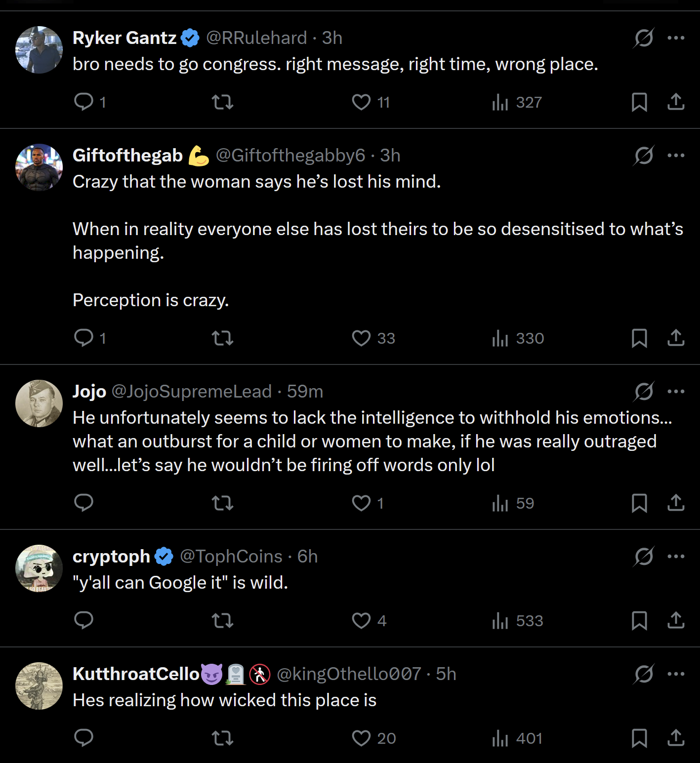Click cryptoph's display name

pos(111,557)
